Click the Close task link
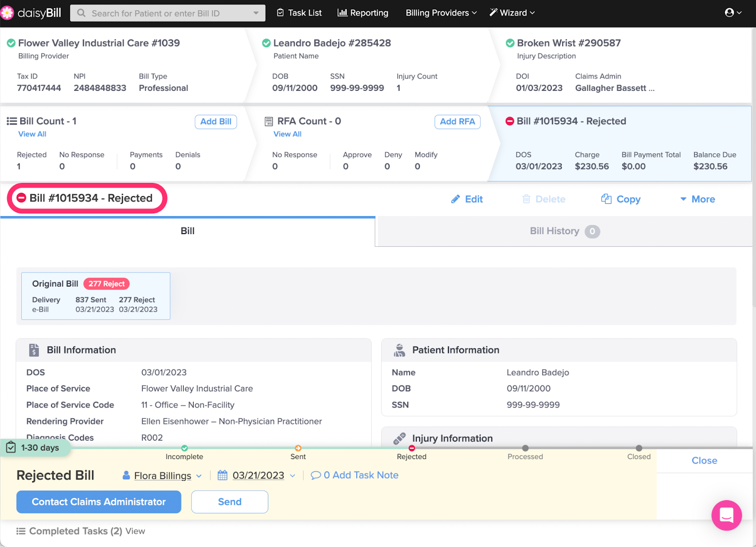756x547 pixels. tap(704, 460)
